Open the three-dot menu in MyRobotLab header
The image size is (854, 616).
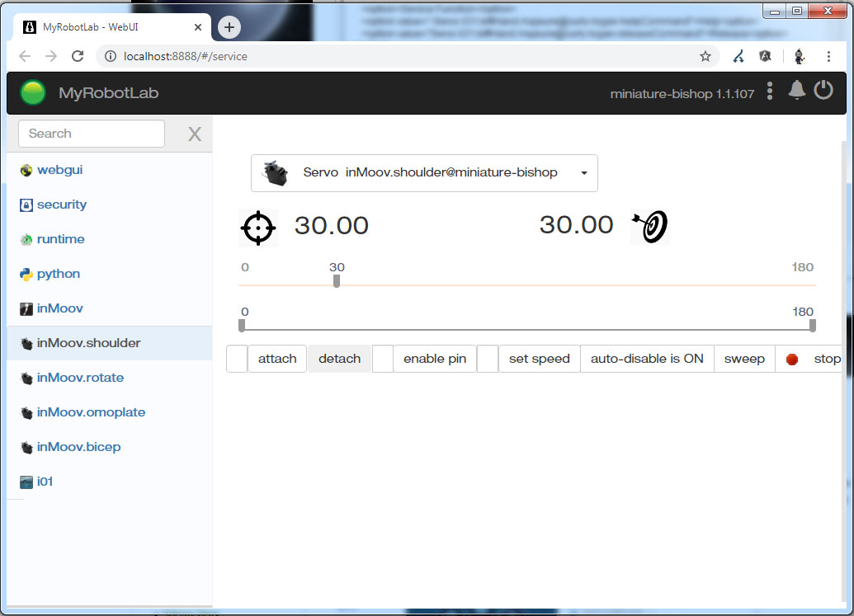tap(770, 92)
